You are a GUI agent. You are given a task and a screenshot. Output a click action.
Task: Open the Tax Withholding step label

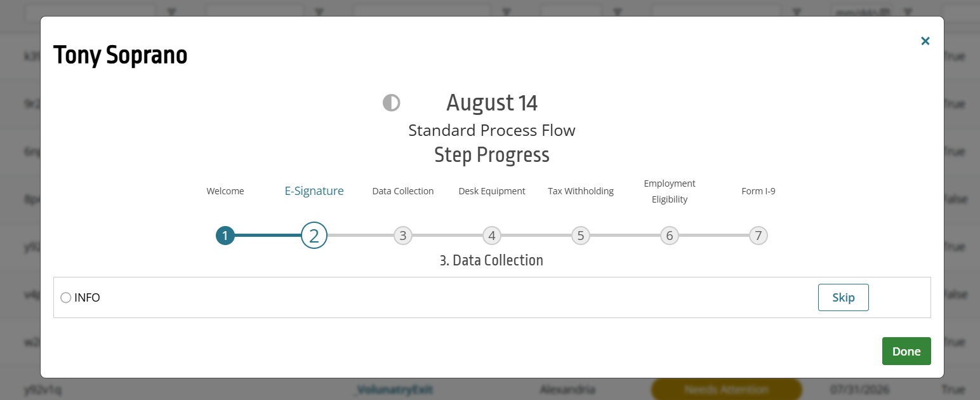click(581, 191)
